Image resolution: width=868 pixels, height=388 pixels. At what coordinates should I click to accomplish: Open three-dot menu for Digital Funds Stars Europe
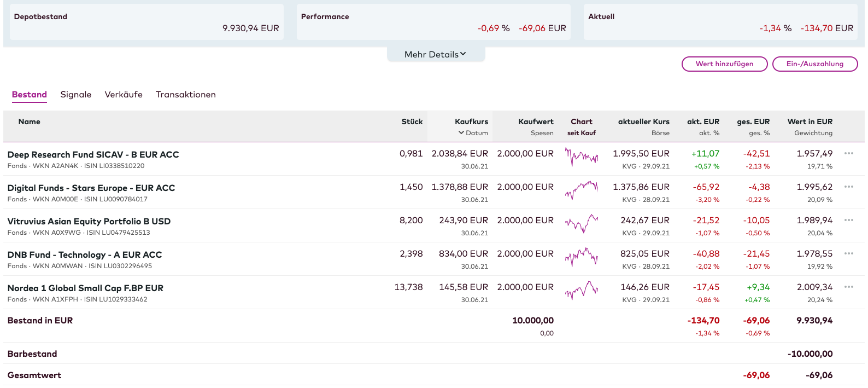pos(848,187)
